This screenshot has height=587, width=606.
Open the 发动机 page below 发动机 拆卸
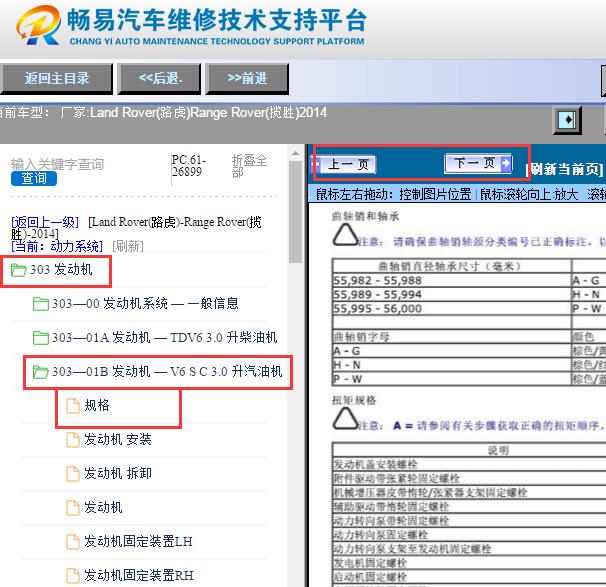103,508
